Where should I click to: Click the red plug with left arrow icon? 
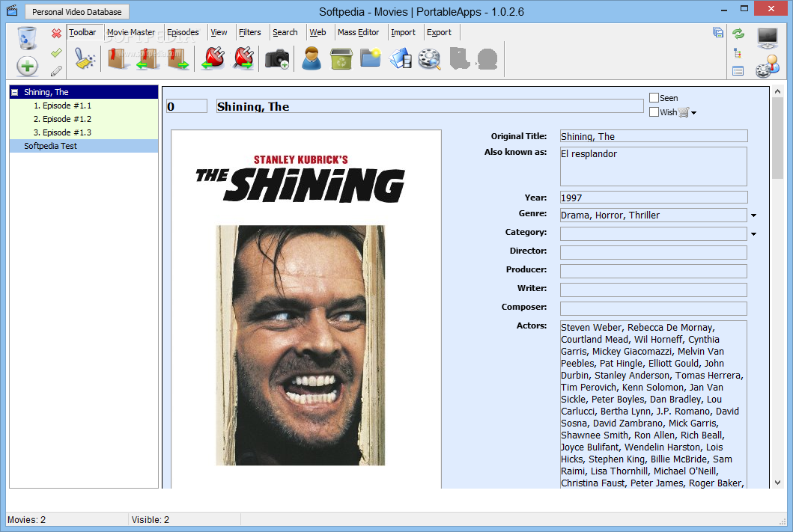[213, 58]
